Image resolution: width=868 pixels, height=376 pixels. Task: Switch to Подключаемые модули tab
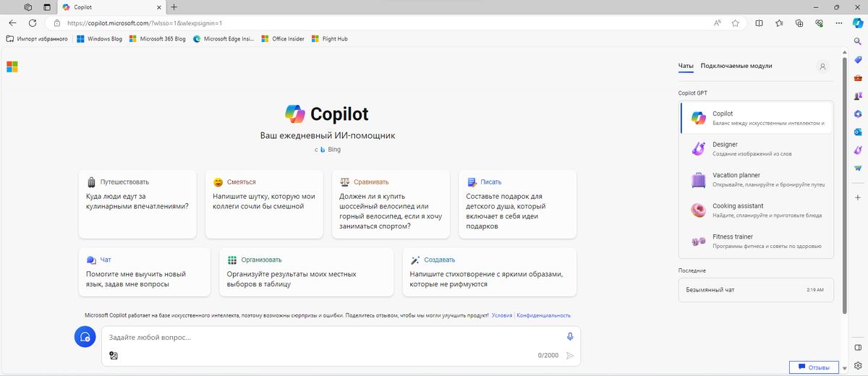pyautogui.click(x=736, y=66)
